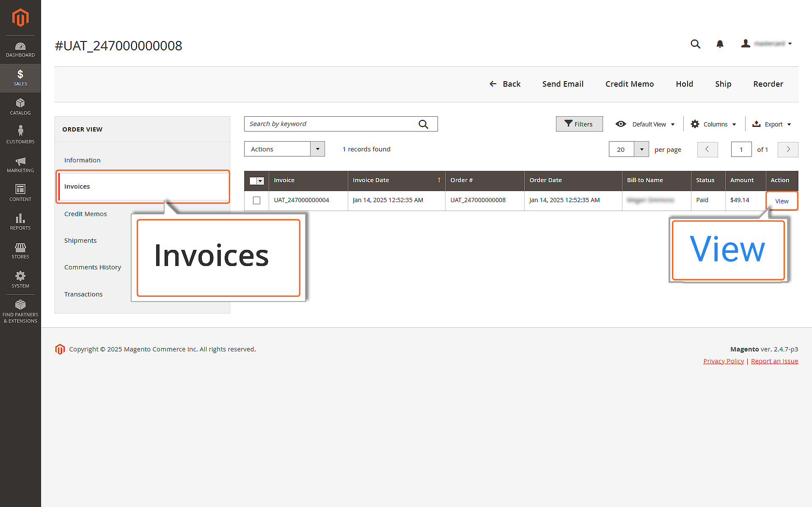Image resolution: width=812 pixels, height=507 pixels.
Task: Open the Default View dropdown
Action: coord(645,124)
